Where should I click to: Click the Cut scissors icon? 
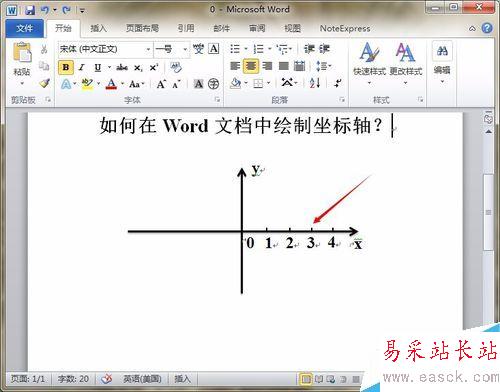44,50
